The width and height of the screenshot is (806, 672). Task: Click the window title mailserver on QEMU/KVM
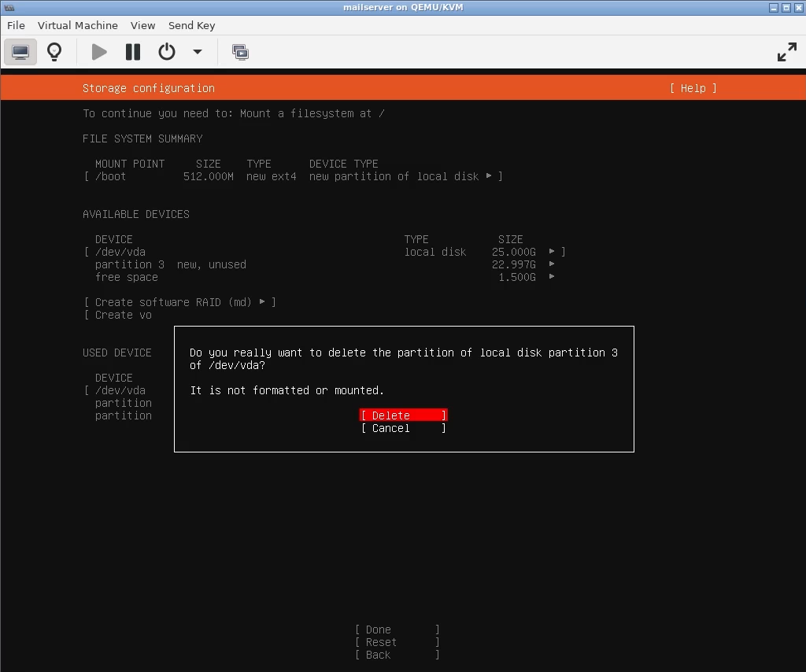(403, 7)
